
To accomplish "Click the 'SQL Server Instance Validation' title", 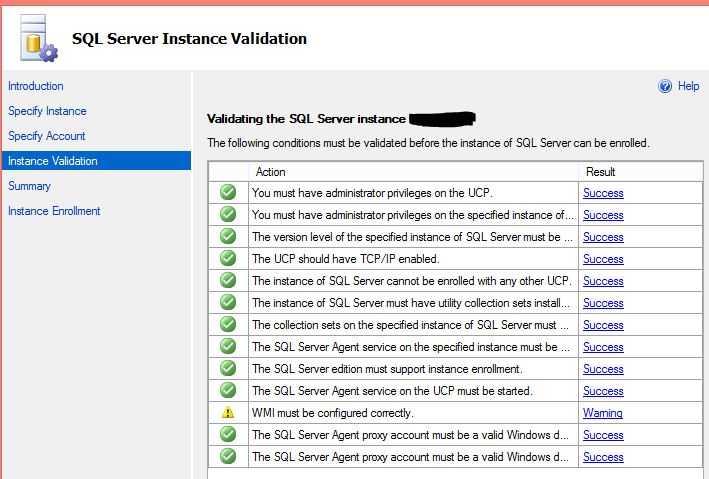I will click(x=189, y=38).
